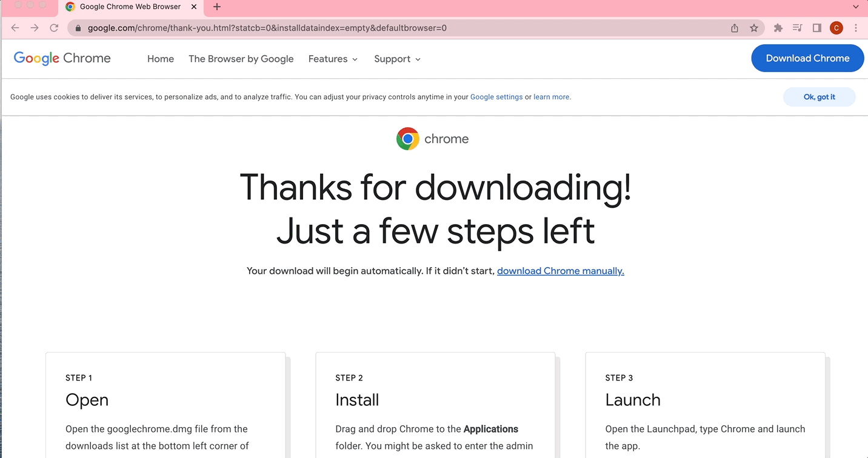Screen dimensions: 868x458
Task: Open the Chrome three-dot menu
Action: click(x=856, y=28)
